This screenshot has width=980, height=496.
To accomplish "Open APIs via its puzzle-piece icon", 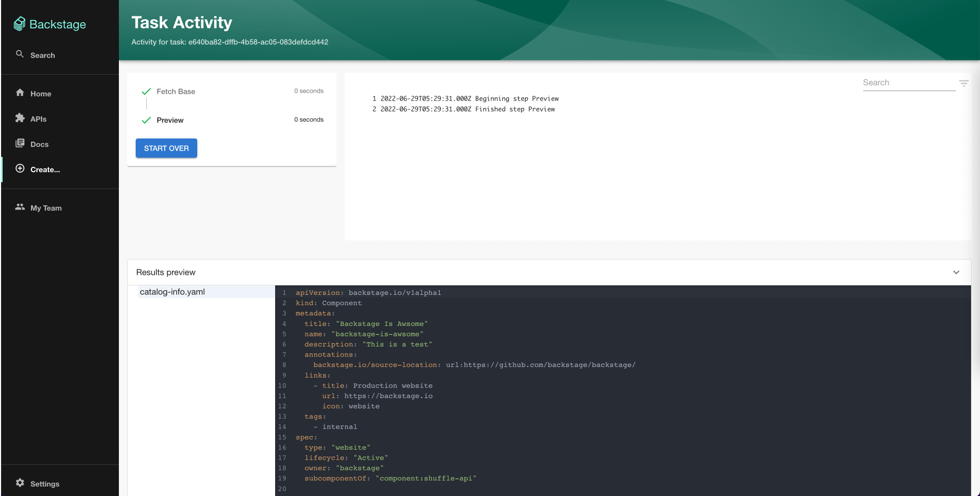I will pos(19,118).
